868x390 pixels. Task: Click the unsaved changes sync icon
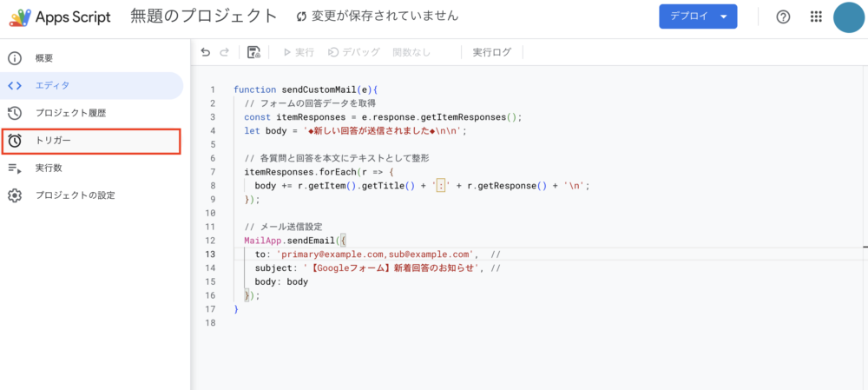(x=302, y=17)
